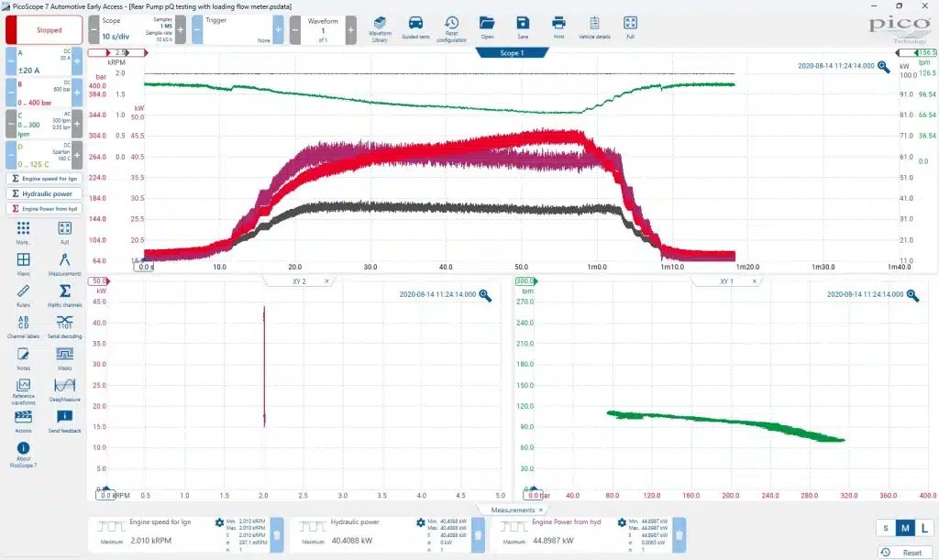
Task: Toggle Engine Power from hyd maths channel
Action: pos(44,208)
